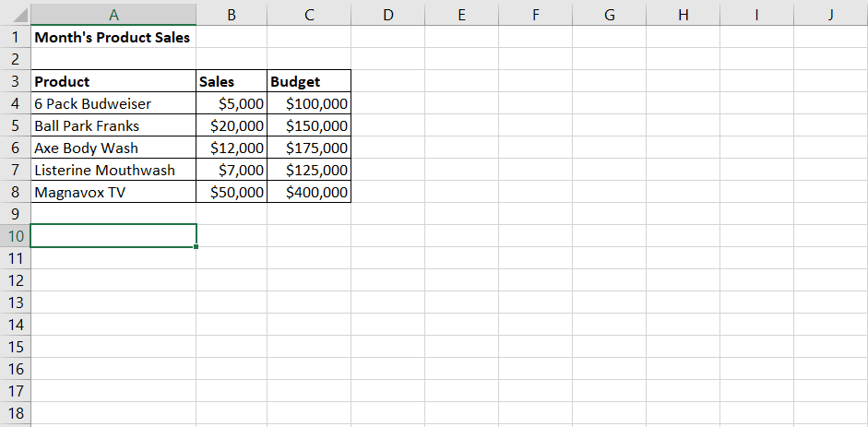Select row 17 header
Viewport: 868px width, 427px height.
pos(16,391)
